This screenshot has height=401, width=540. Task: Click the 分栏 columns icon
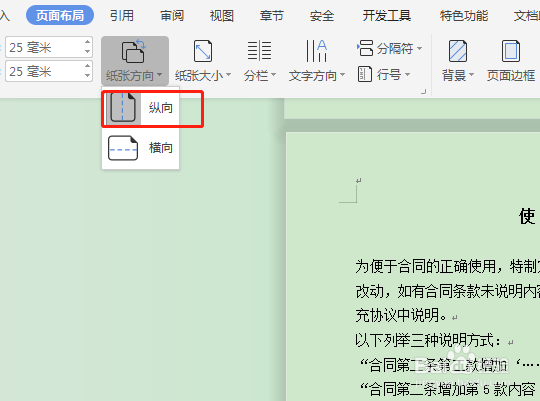[259, 51]
